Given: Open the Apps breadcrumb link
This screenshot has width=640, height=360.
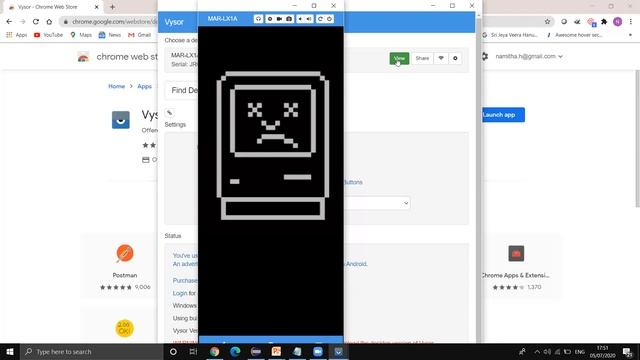Looking at the screenshot, I should [x=144, y=86].
